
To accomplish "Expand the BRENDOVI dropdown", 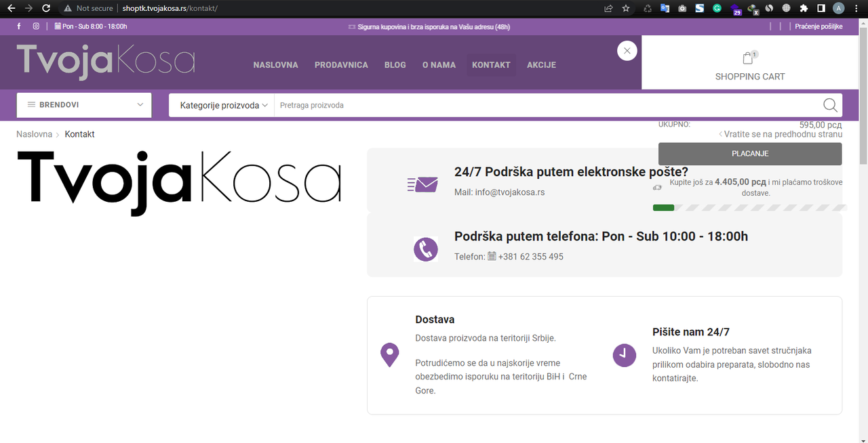I will 84,105.
